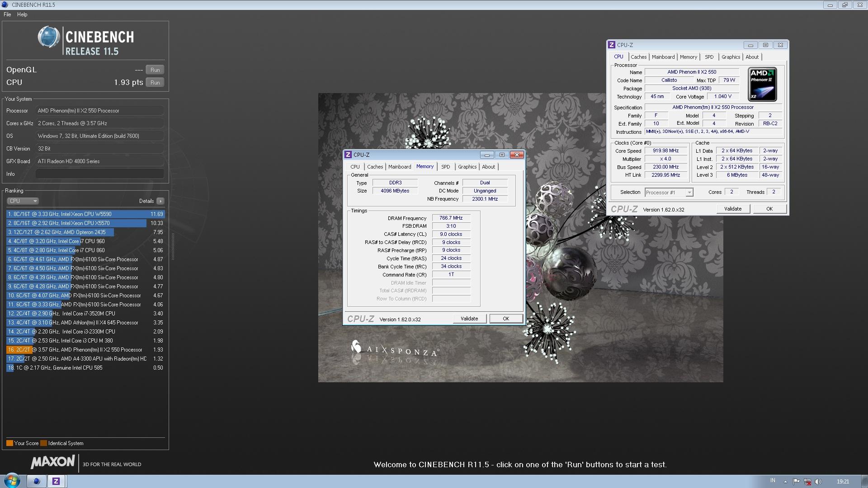The width and height of the screenshot is (868, 488).
Task: Switch to Graphics tab in Memory CPU-Z window
Action: [x=467, y=167]
